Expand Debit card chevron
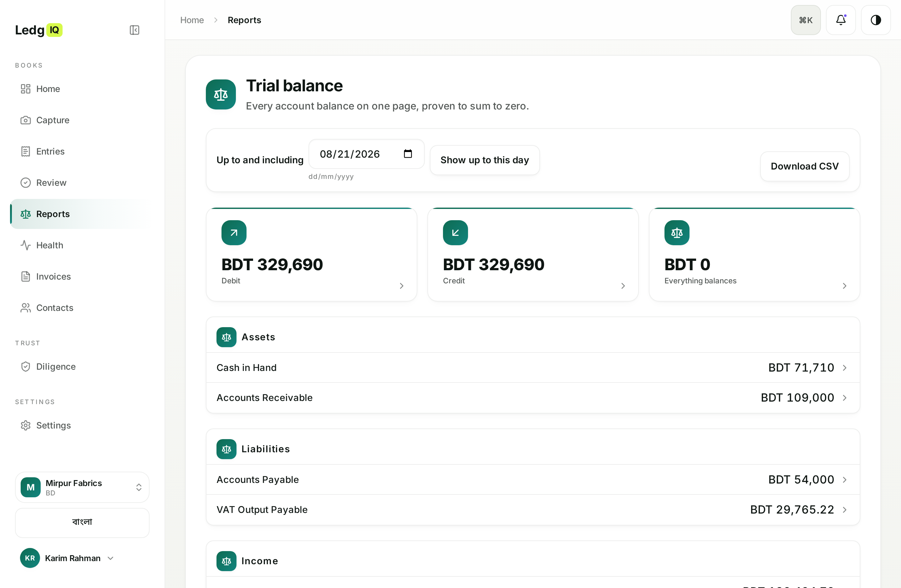 coord(402,286)
